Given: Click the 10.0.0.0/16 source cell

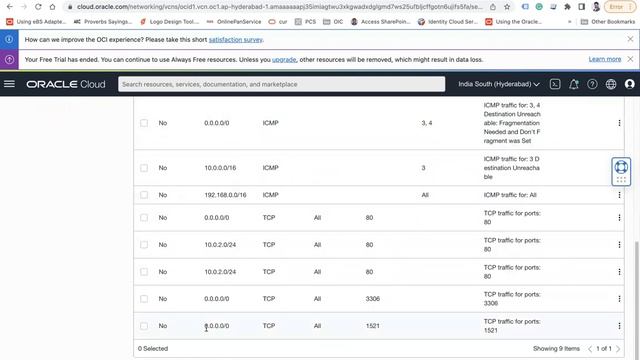Looking at the screenshot, I should tap(220, 168).
